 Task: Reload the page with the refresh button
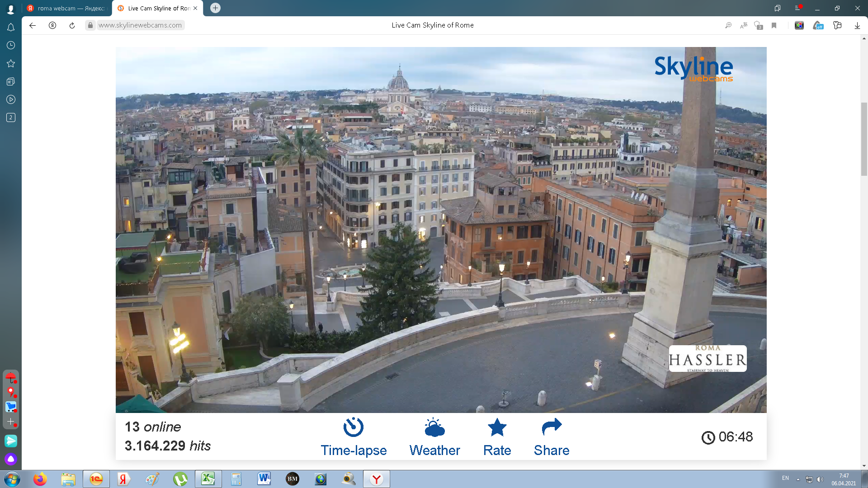[x=72, y=25]
